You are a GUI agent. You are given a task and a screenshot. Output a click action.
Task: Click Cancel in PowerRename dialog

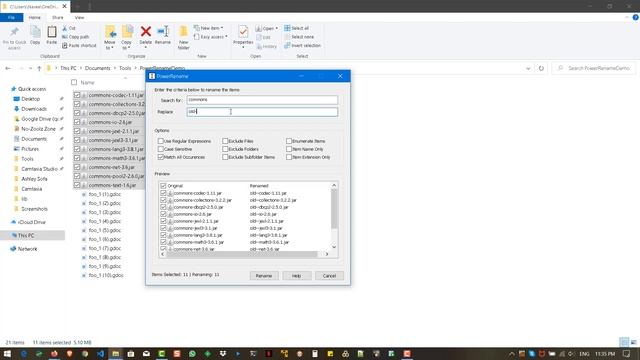(x=329, y=276)
